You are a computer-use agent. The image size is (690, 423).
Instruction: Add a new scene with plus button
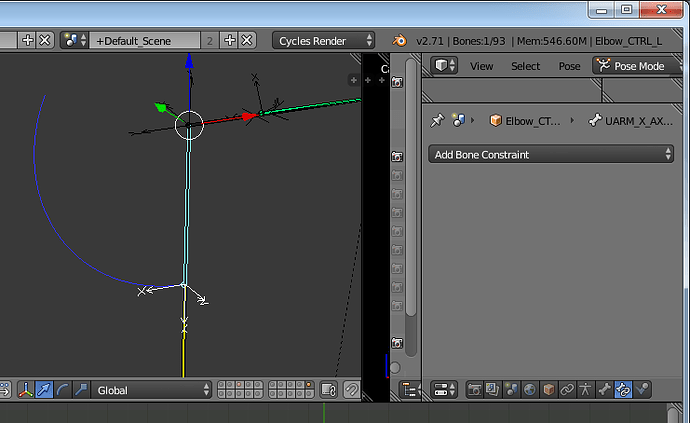point(229,40)
